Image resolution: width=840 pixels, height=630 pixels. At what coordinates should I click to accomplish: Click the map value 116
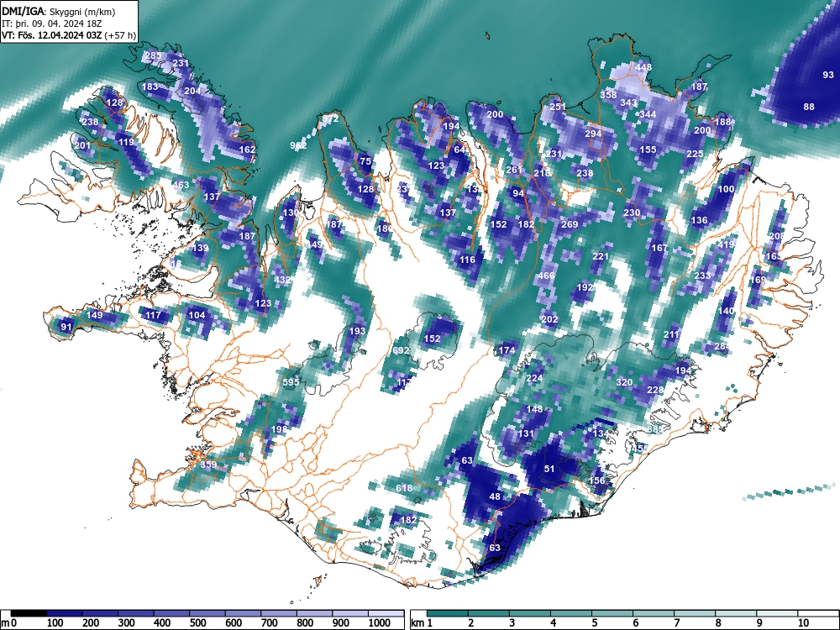coord(467,260)
